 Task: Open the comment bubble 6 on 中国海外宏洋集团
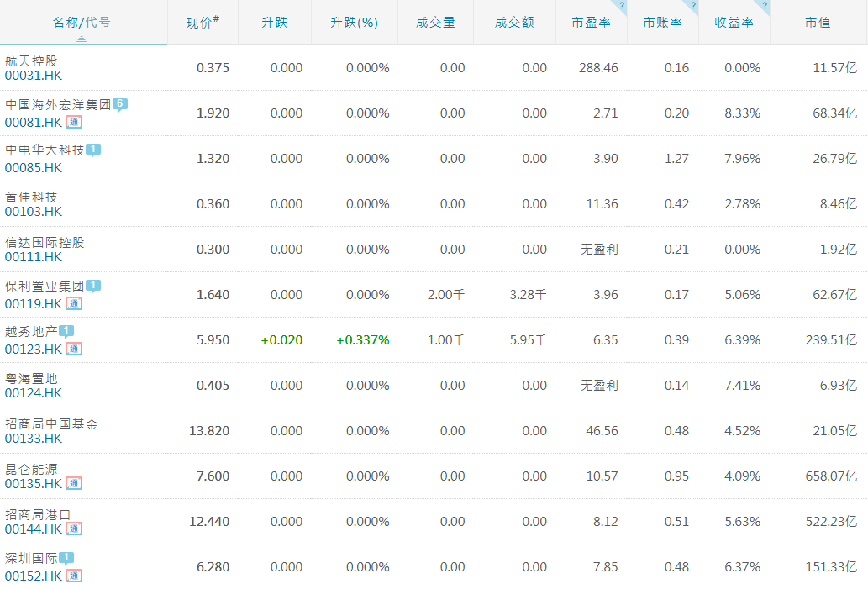120,105
